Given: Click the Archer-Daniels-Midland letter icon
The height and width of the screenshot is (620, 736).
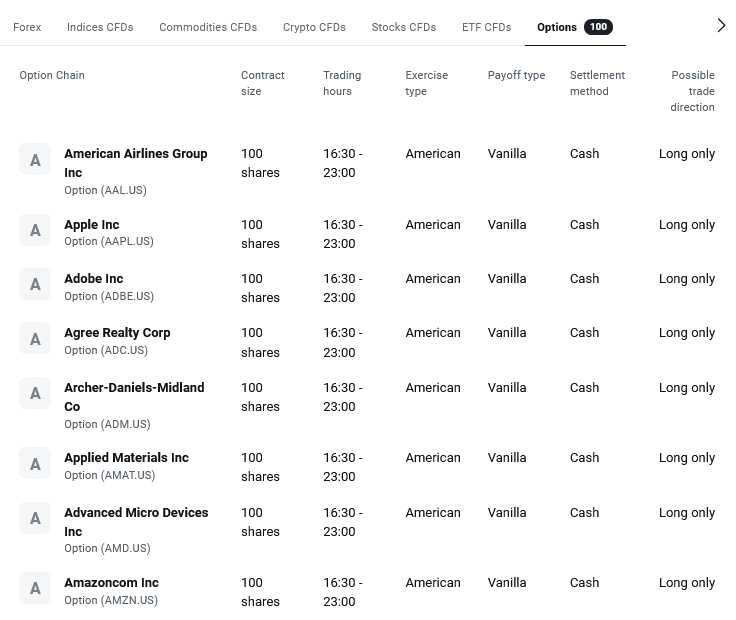Looking at the screenshot, I should (35, 394).
